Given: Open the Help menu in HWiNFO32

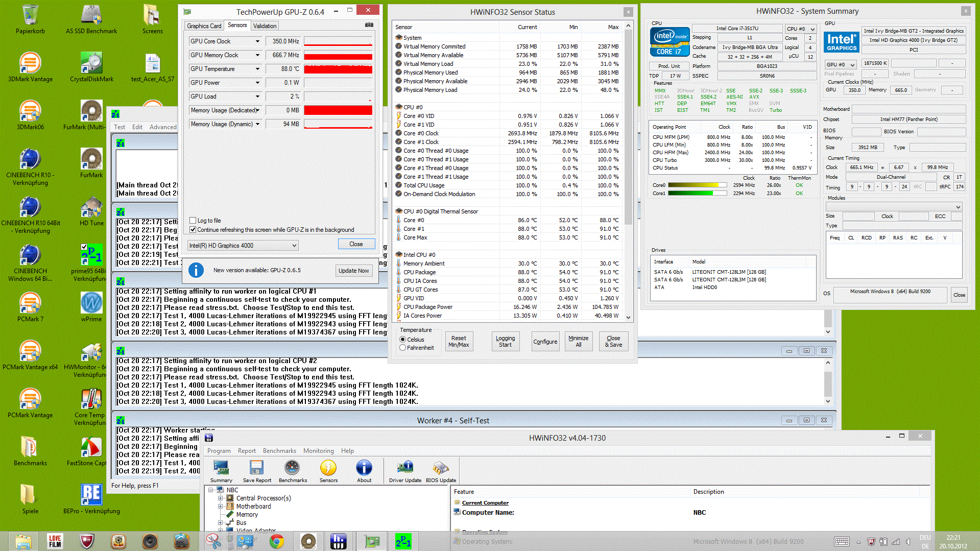Looking at the screenshot, I should [x=347, y=451].
